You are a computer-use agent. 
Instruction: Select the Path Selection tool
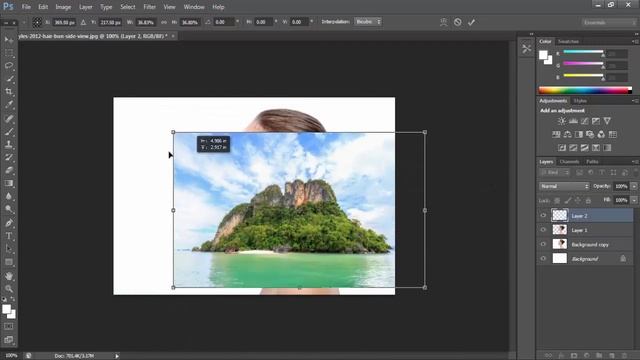pyautogui.click(x=9, y=249)
